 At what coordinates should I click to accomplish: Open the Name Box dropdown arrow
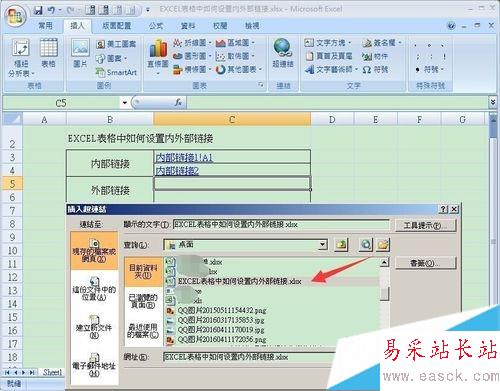coord(125,103)
